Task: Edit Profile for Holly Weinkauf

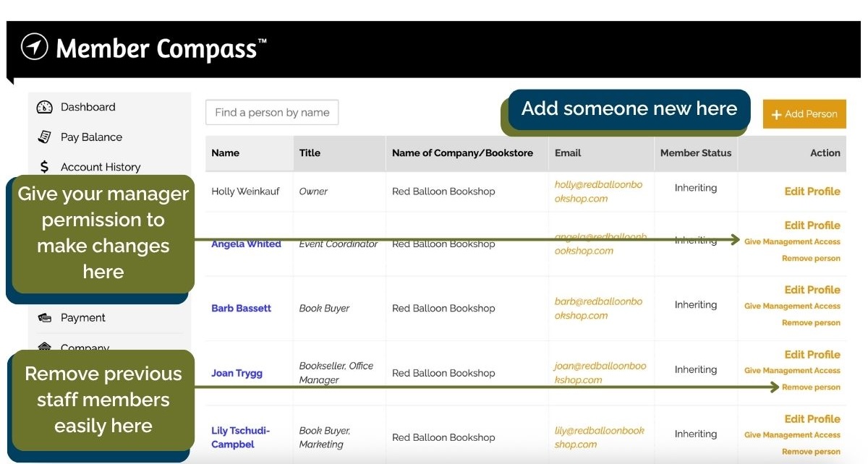Action: click(x=812, y=192)
